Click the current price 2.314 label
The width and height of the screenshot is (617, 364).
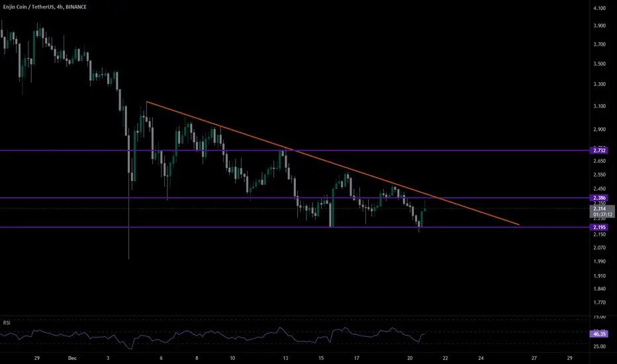tap(602, 212)
